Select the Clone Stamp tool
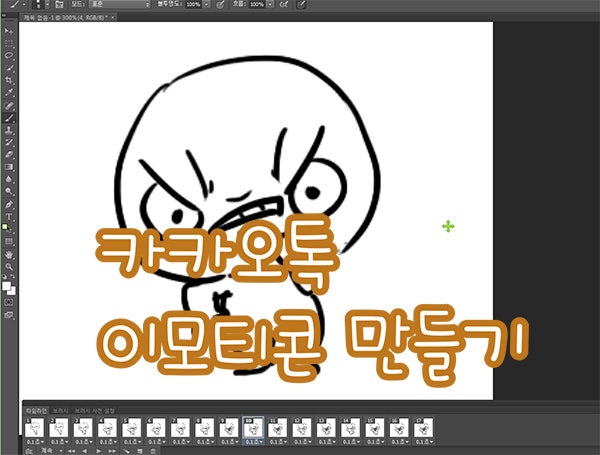Image resolution: width=600 pixels, height=455 pixels. [x=8, y=130]
